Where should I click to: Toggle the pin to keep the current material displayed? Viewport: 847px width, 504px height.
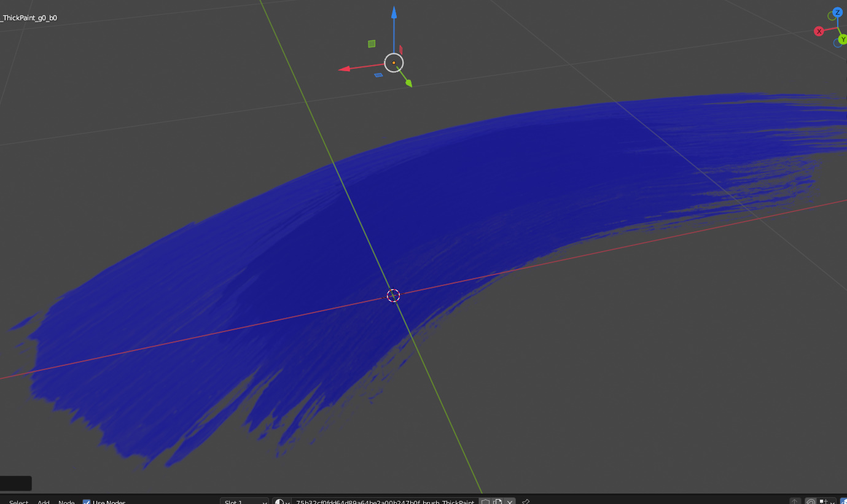pos(525,502)
